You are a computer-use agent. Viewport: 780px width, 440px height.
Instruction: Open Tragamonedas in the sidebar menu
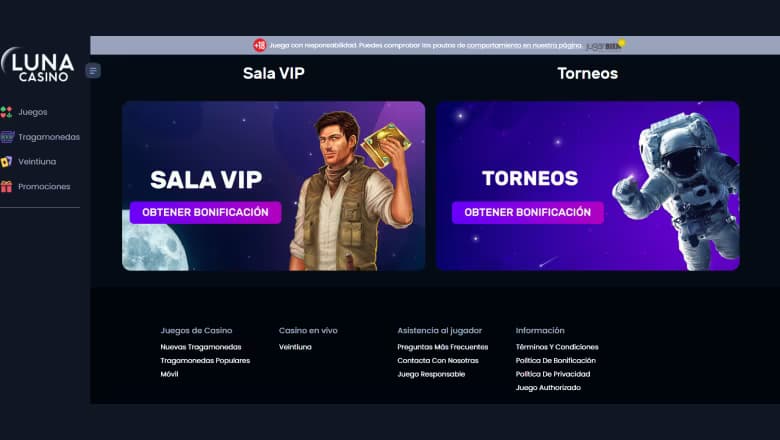[49, 137]
